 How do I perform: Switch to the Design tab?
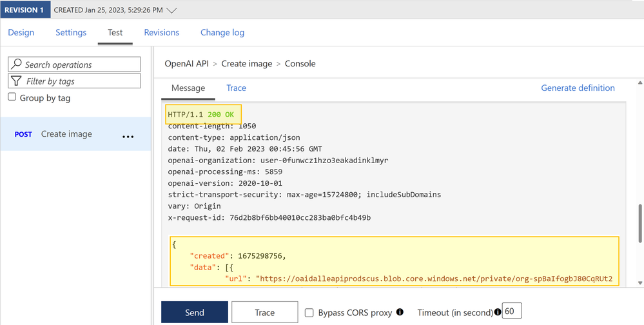point(21,32)
